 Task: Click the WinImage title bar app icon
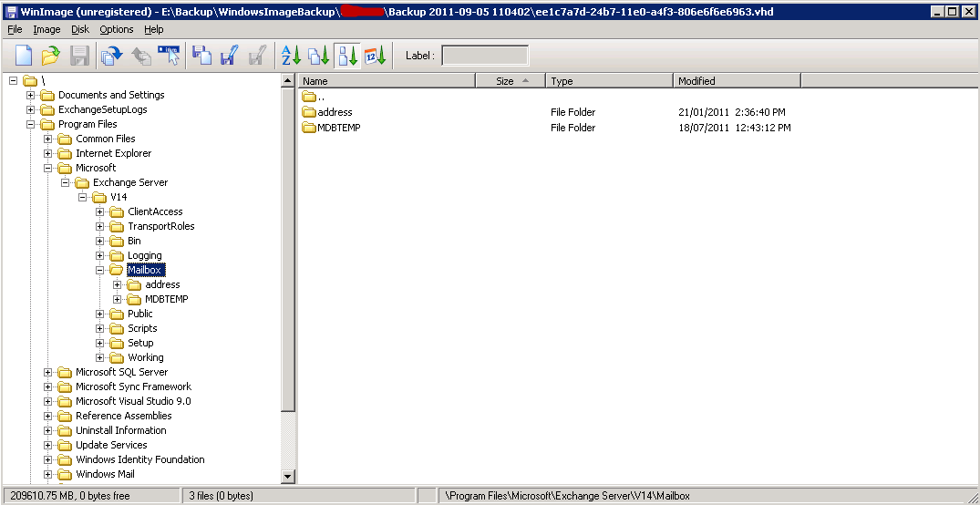[x=11, y=11]
